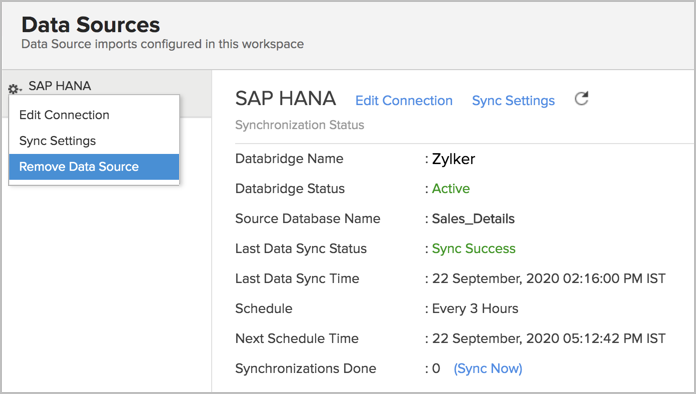
Task: Click the Synchronization Status subtitle
Action: 300,125
